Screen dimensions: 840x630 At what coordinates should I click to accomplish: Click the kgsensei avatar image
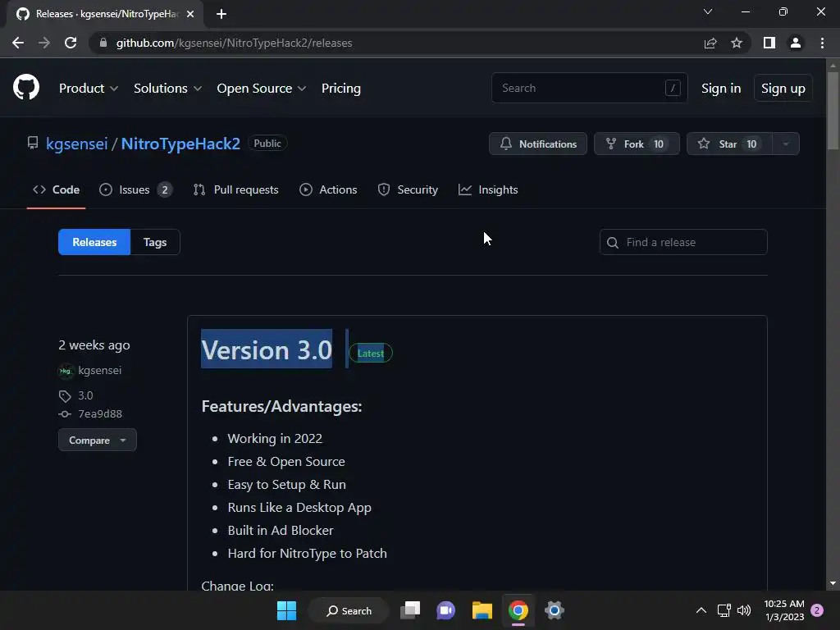click(66, 371)
